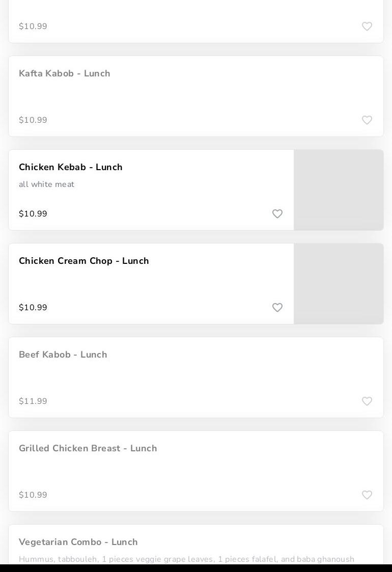Open Chicken Kebab - Lunch item details
This screenshot has width=392, height=572.
point(71,167)
